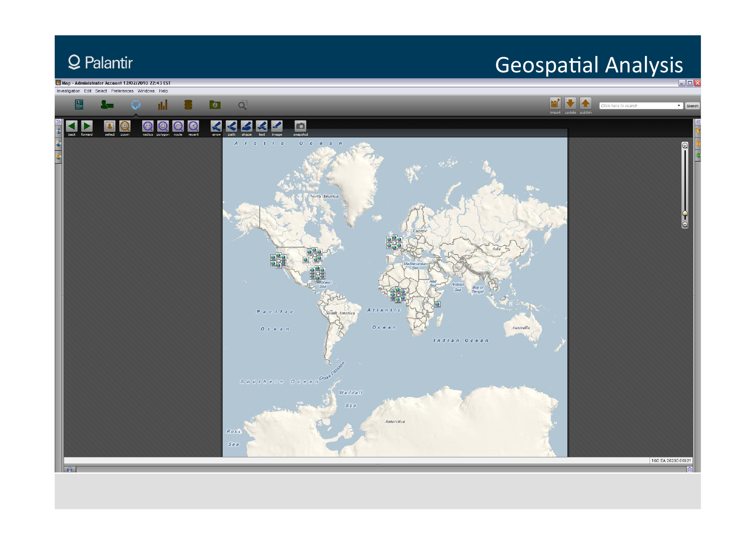
Task: Choose the radius search tool
Action: [x=148, y=126]
